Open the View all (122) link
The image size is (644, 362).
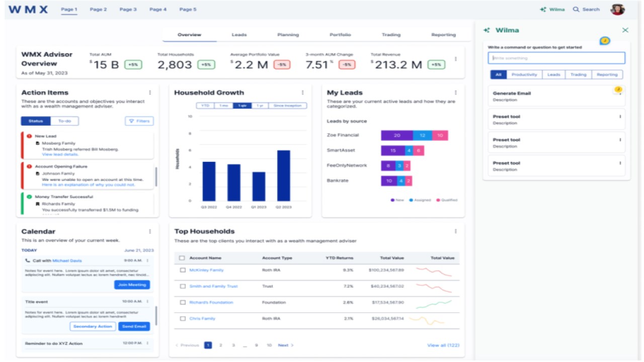click(443, 345)
